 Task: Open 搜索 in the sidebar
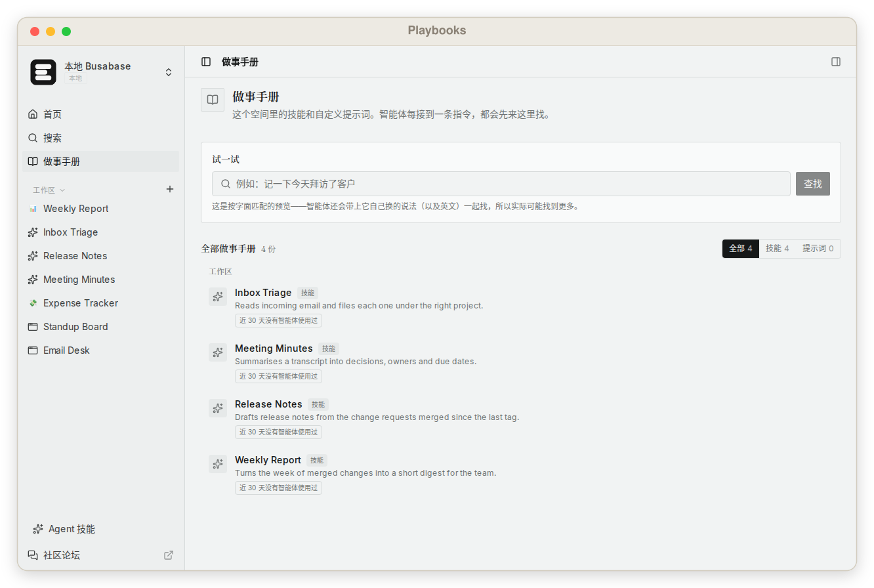[101, 138]
